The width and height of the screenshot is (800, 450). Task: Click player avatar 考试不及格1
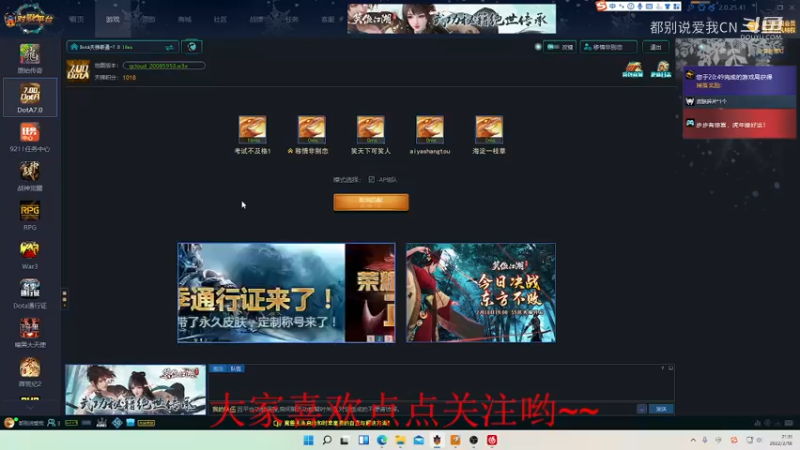point(253,129)
